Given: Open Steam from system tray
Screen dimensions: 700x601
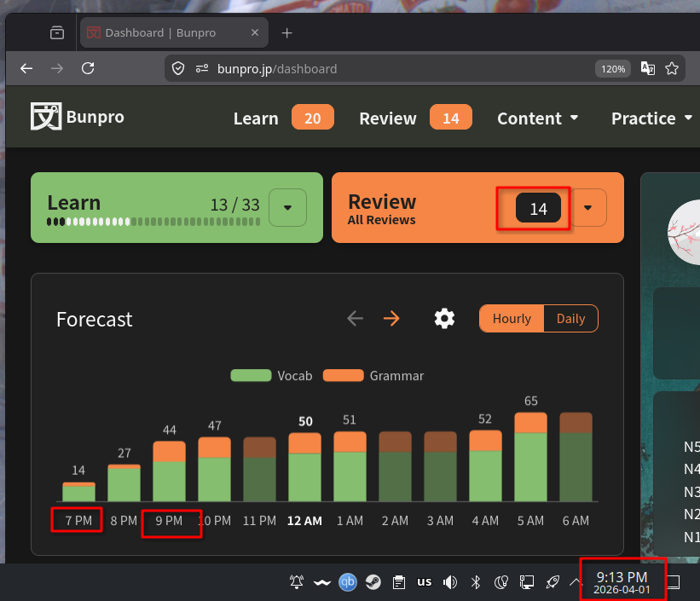Looking at the screenshot, I should [373, 582].
